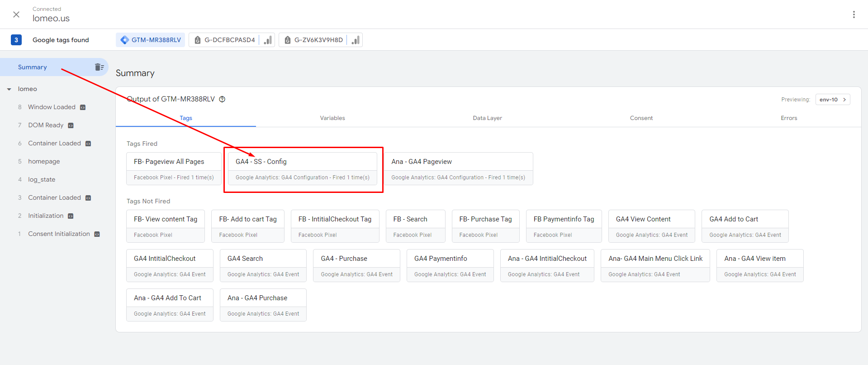Screen dimensions: 868x365
Task: Open the Ana - GA4 Purchase tag card
Action: tap(263, 305)
